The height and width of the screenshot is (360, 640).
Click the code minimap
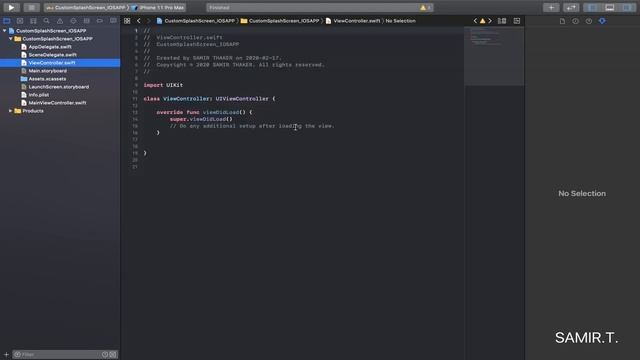[x=494, y=56]
